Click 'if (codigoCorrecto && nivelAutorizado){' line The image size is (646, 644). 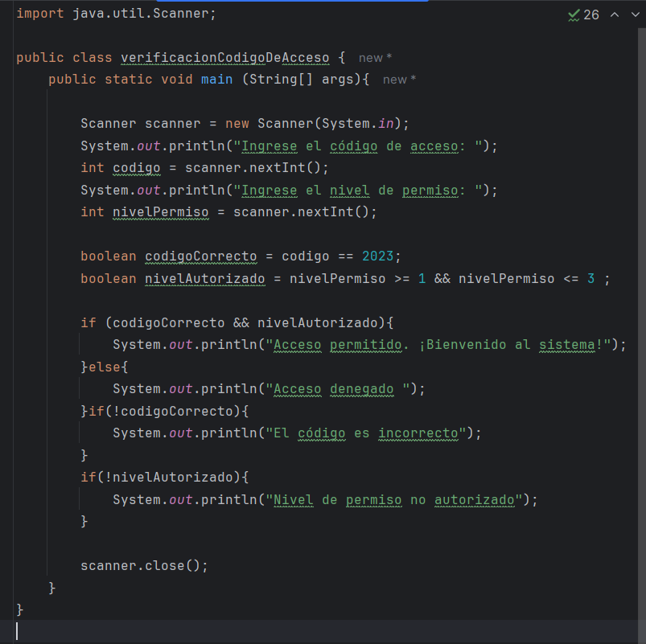tap(237, 323)
